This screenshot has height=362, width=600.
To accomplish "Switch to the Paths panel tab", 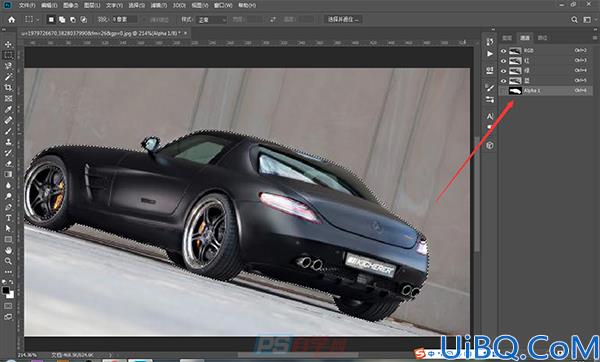I will 542,38.
